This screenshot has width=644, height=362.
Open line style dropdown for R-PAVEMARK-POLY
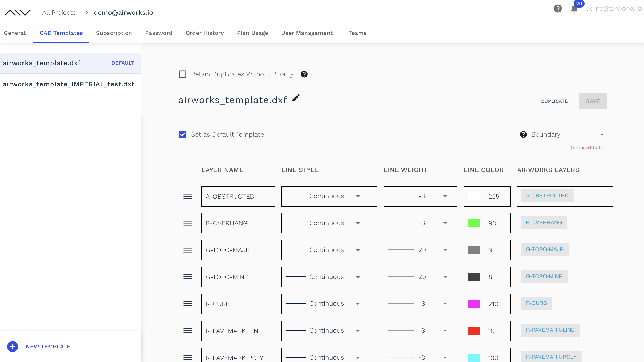pyautogui.click(x=329, y=355)
